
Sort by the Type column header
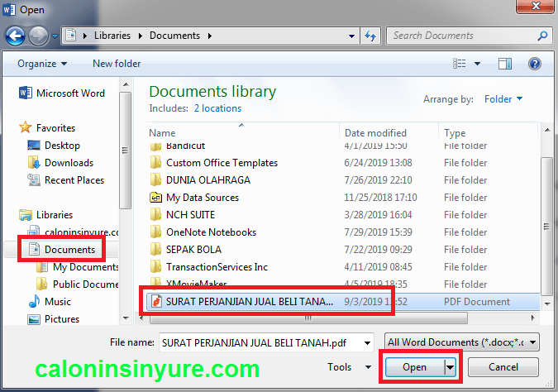(488, 133)
